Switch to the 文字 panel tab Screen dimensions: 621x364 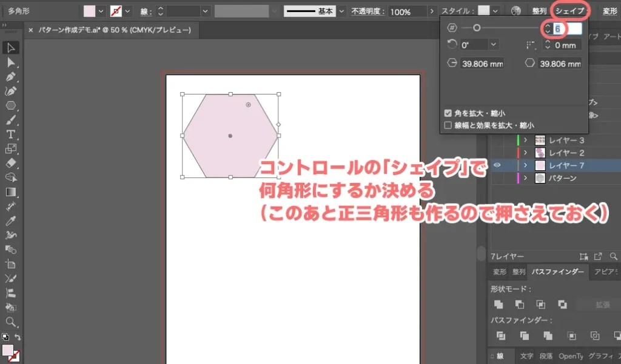(528, 356)
